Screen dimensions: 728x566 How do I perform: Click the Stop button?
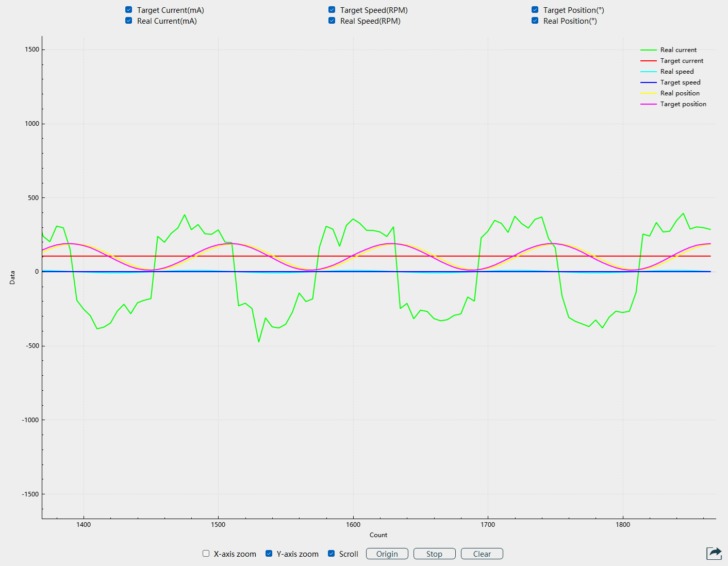pyautogui.click(x=434, y=554)
